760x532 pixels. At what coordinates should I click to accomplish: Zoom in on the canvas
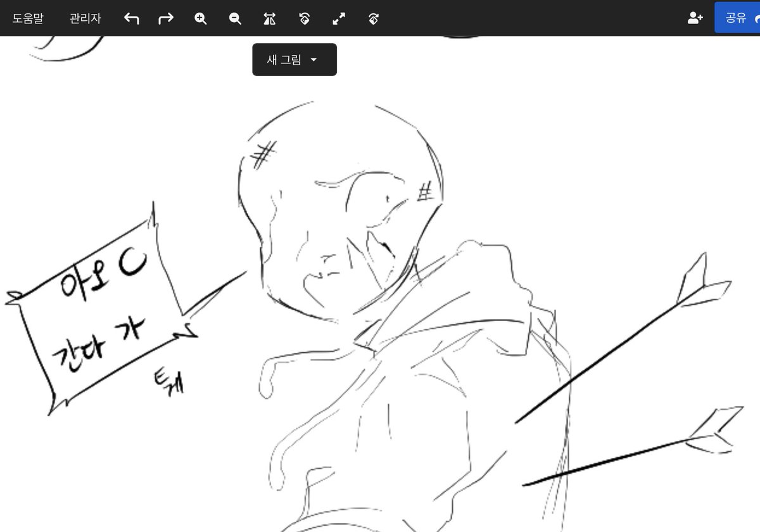pos(201,18)
